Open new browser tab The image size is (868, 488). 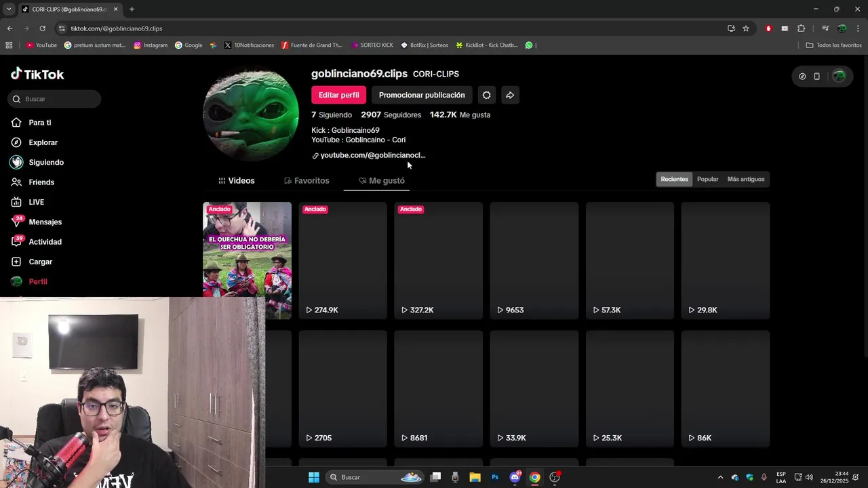132,9
